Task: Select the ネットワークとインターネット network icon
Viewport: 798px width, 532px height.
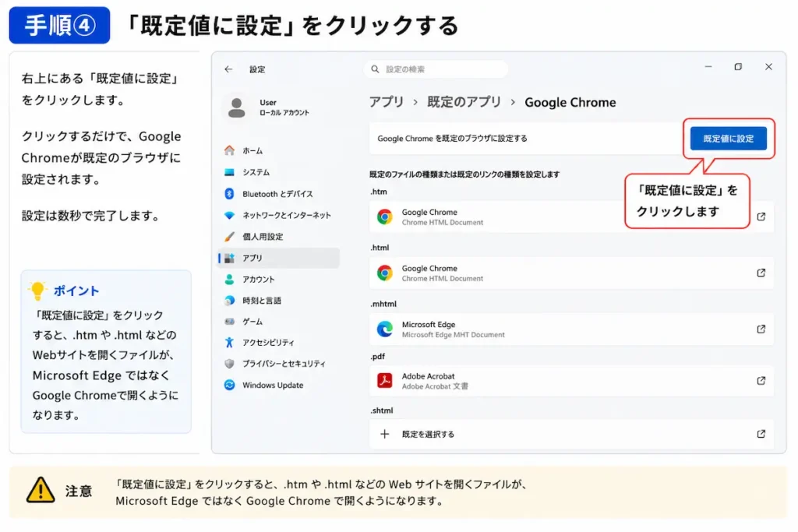Action: point(230,215)
